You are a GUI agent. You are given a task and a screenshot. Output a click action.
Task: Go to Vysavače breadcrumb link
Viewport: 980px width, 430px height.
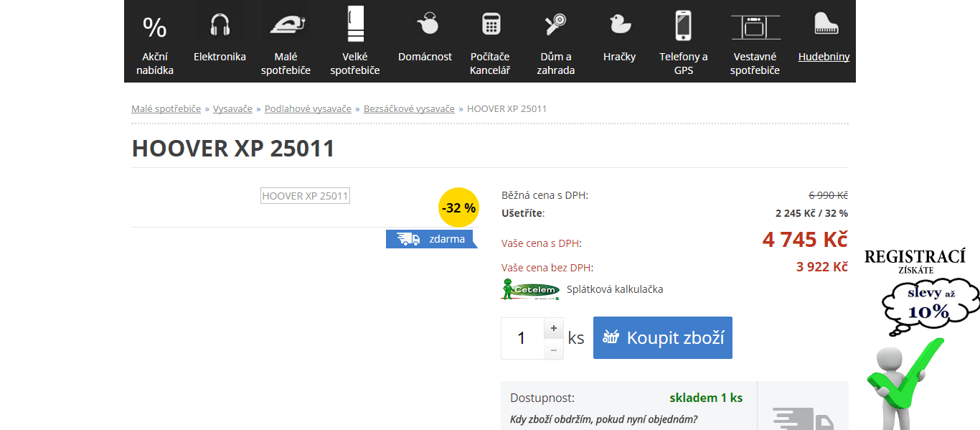[x=232, y=108]
